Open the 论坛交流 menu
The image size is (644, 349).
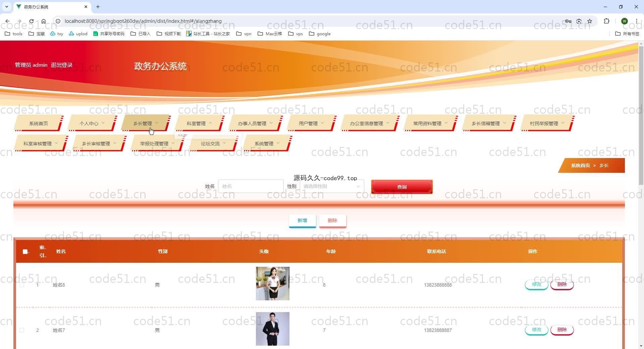213,144
